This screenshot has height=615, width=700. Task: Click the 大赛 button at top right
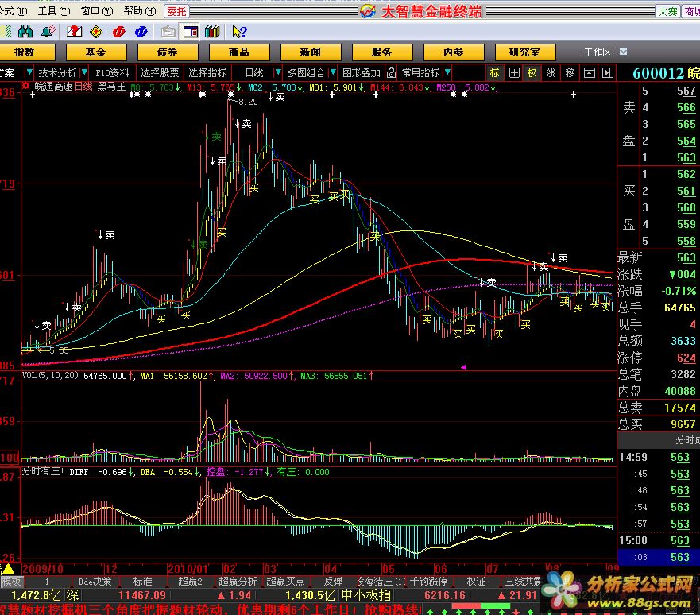668,12
